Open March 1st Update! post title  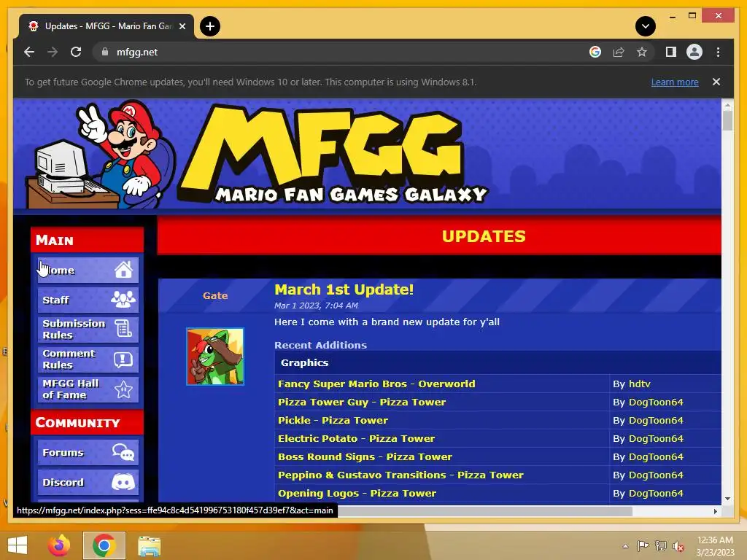(344, 289)
